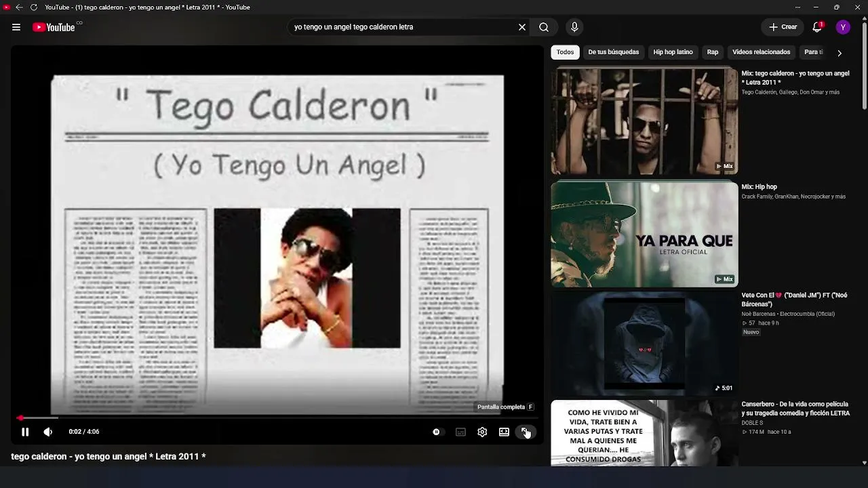Image resolution: width=868 pixels, height=488 pixels.
Task: Show more filter chips with arrow
Action: click(840, 53)
